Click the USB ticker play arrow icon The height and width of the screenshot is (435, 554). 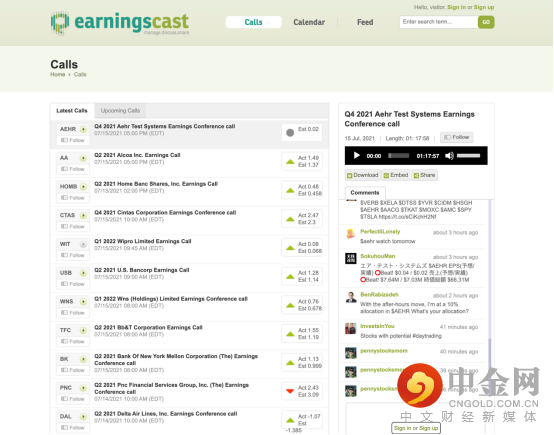coord(83,273)
